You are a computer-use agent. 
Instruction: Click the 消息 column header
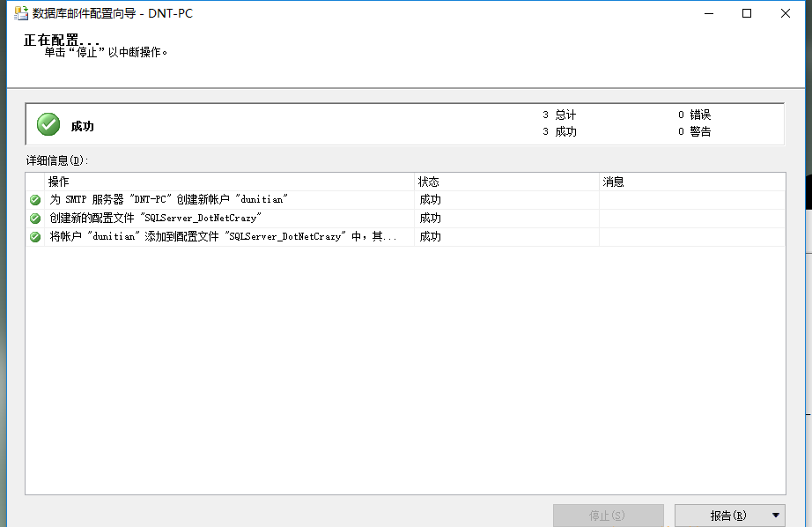click(692, 182)
